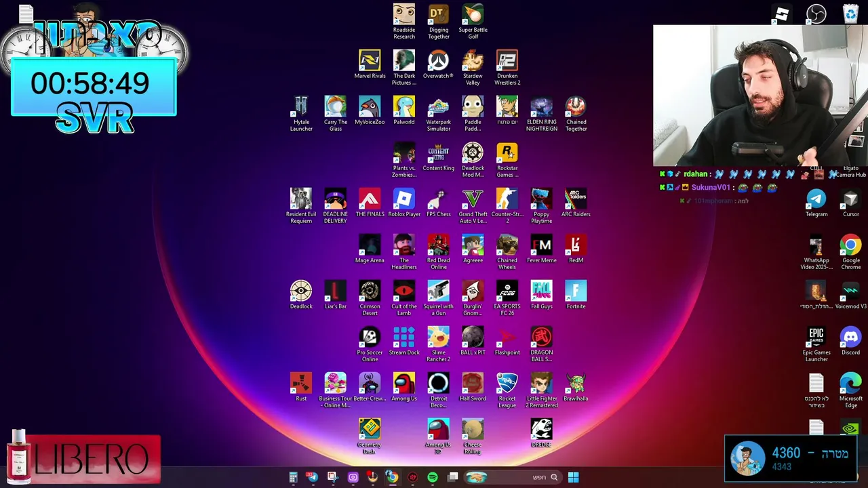Select the Hytale Launcher icon

pyautogui.click(x=301, y=113)
